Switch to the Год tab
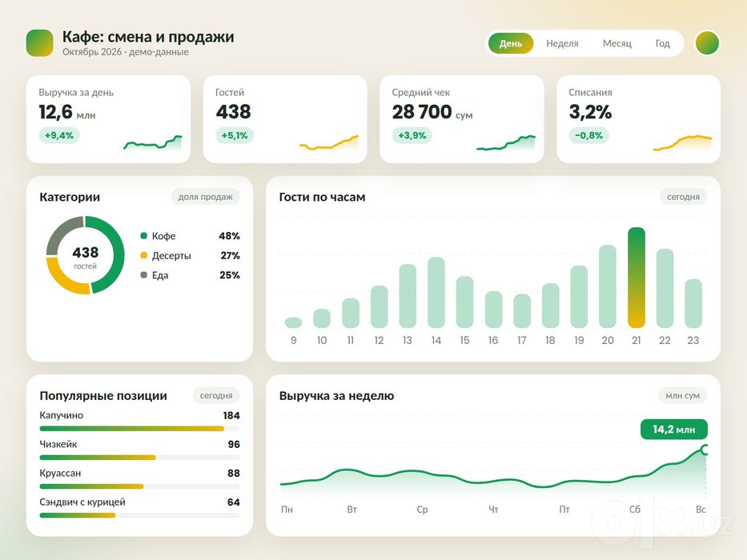Screen dimensions: 747x560 (663, 43)
